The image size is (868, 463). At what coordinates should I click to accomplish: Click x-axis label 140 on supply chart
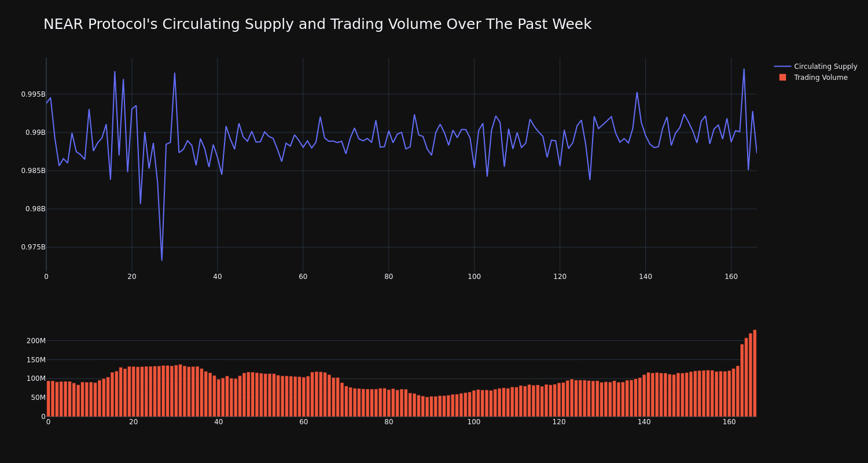646,277
